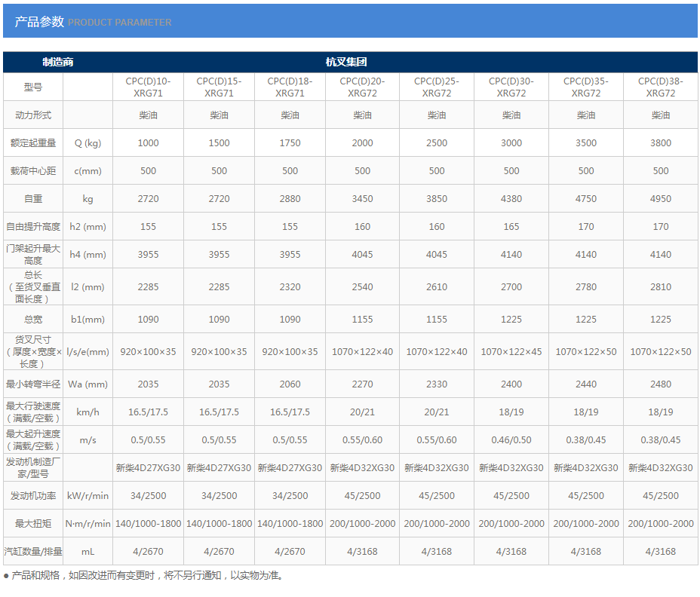The width and height of the screenshot is (700, 597).
Task: Select the 动力形式 row label
Action: click(33, 115)
